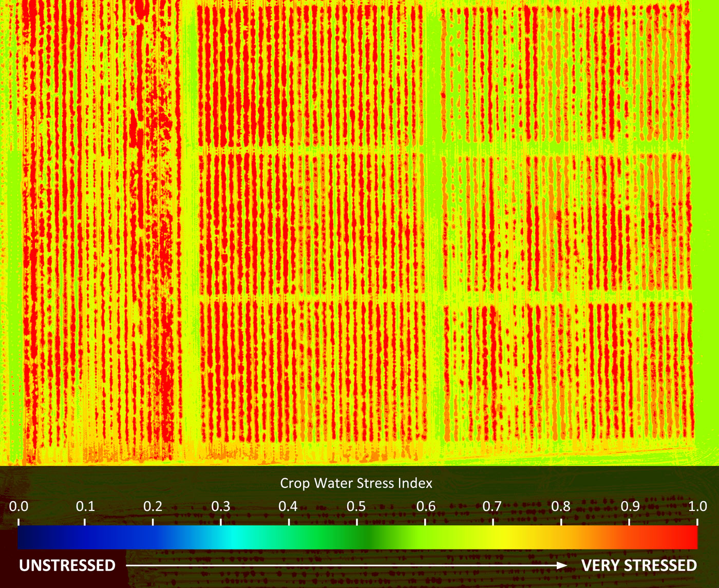Click the Crop Water Stress Index title
The image size is (719, 588).
[356, 483]
